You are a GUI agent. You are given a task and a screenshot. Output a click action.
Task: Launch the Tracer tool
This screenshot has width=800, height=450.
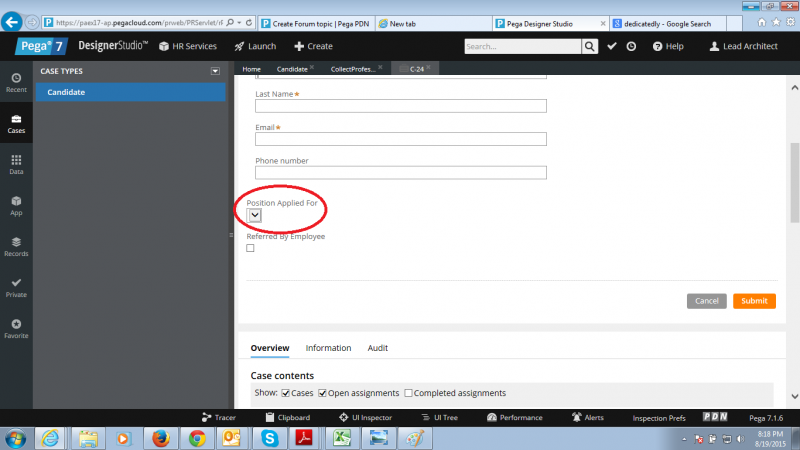[x=218, y=417]
